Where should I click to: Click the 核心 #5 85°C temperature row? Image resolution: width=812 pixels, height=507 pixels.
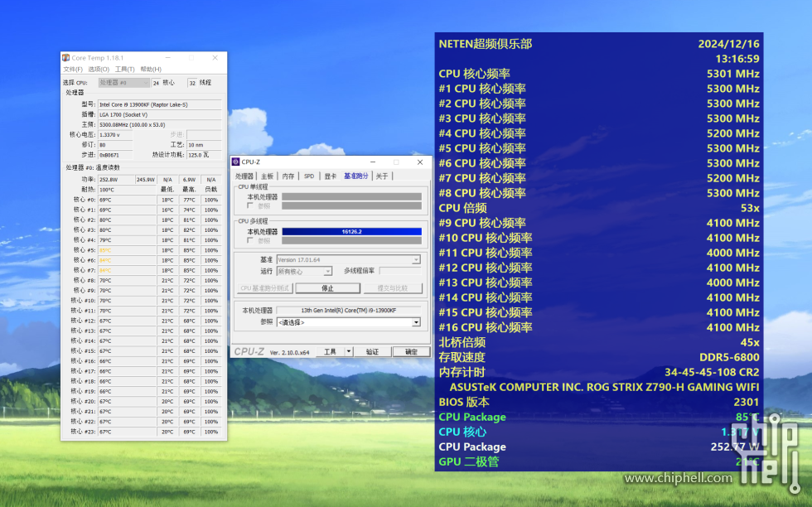pos(146,250)
